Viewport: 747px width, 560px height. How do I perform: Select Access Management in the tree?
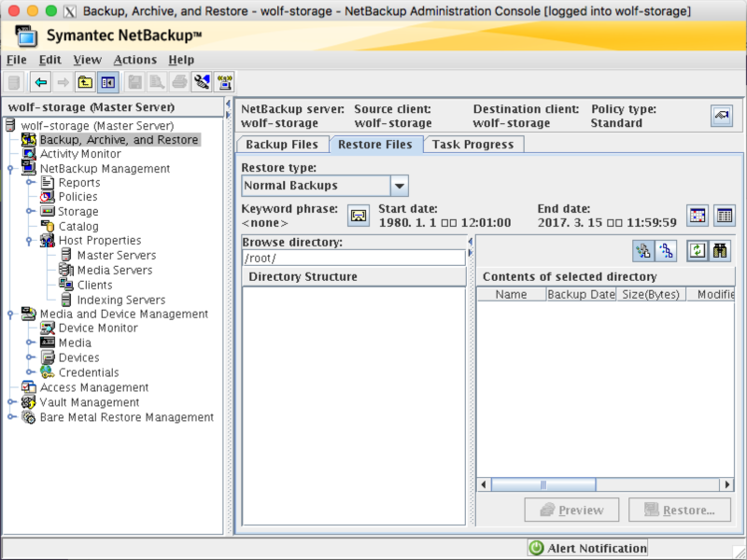point(94,387)
